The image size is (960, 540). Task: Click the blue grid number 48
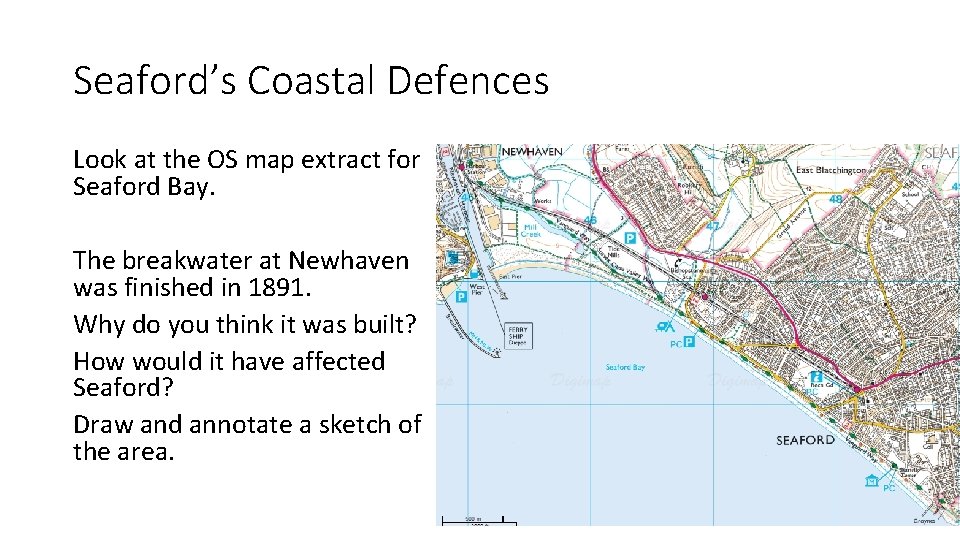(836, 199)
